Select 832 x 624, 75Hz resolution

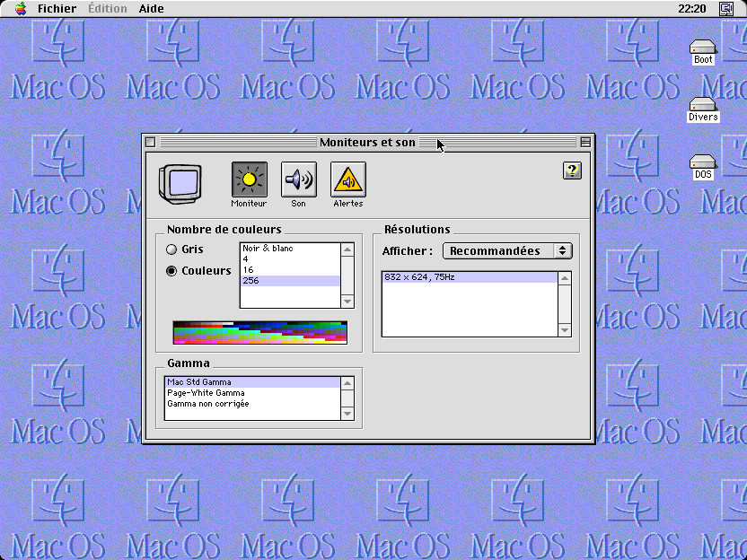[x=470, y=277]
